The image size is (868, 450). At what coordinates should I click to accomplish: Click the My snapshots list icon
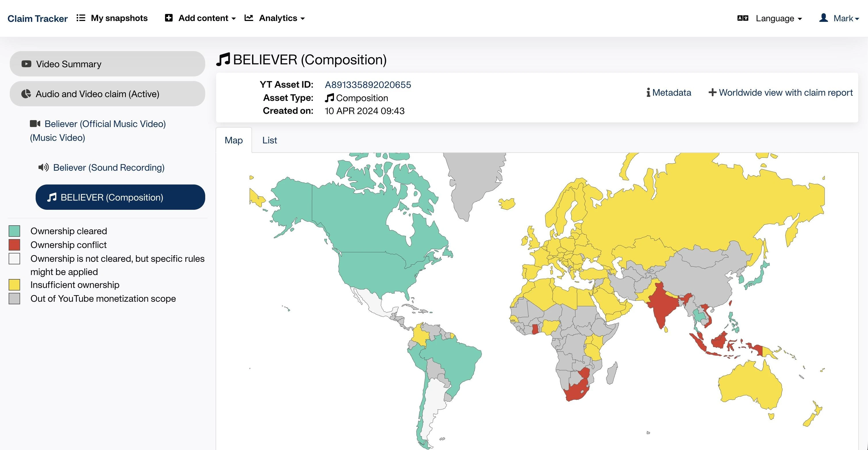coord(80,18)
